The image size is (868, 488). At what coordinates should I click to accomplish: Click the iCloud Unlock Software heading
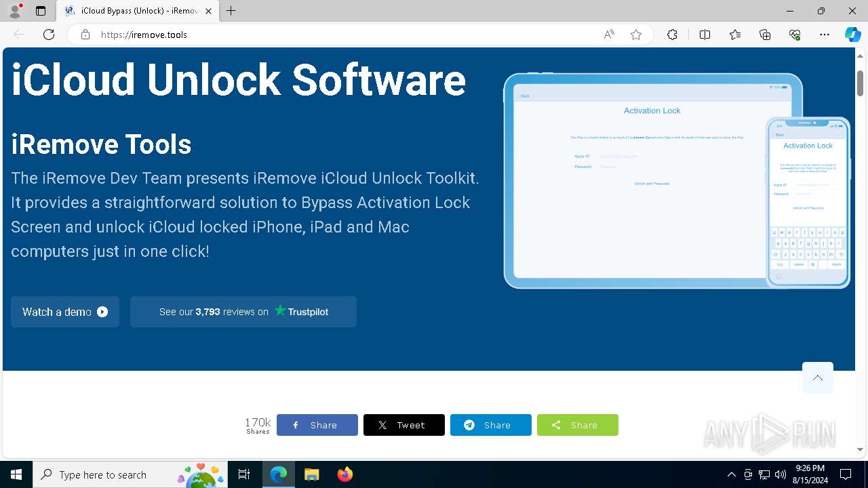pyautogui.click(x=239, y=79)
